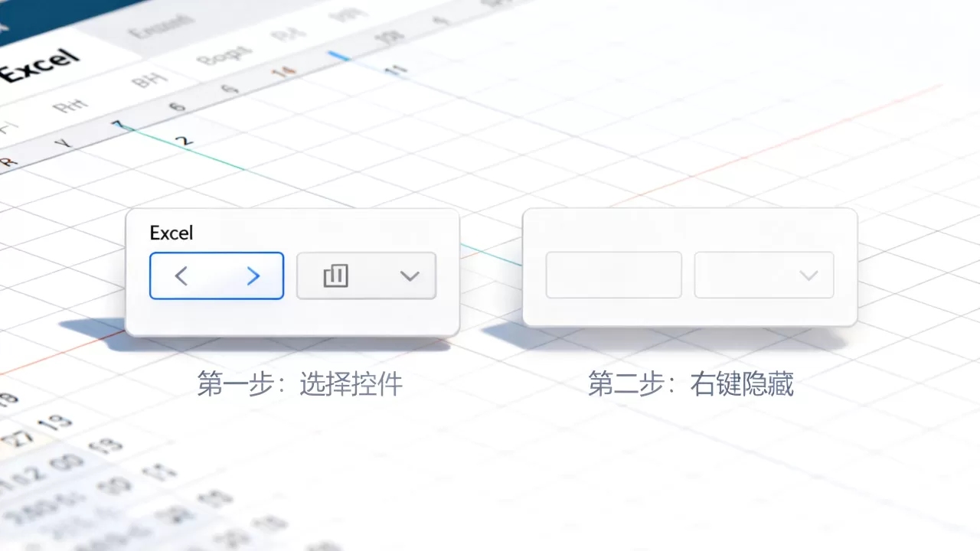
Task: Expand the dropdown chevron beside the chart icon
Action: 410,276
